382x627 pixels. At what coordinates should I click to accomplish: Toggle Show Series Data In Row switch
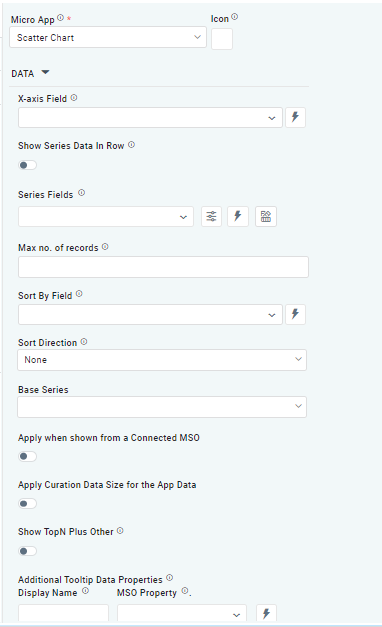pos(27,165)
